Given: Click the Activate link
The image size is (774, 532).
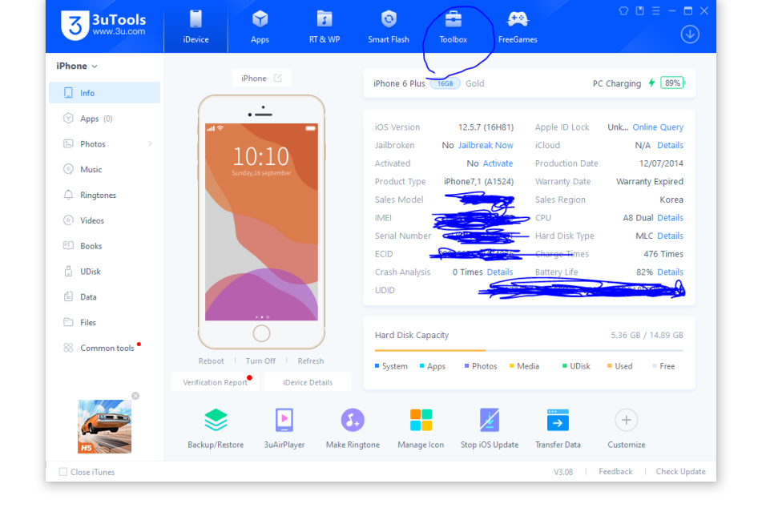Looking at the screenshot, I should coord(498,163).
